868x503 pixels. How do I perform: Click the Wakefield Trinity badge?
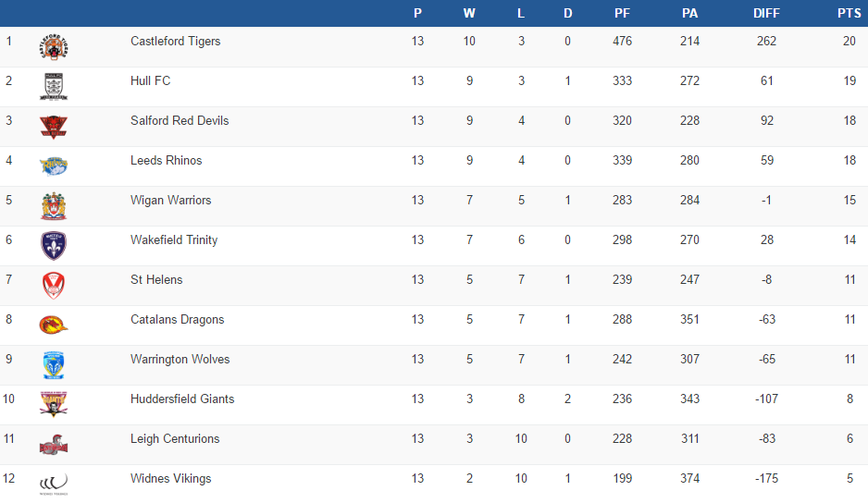coord(54,245)
